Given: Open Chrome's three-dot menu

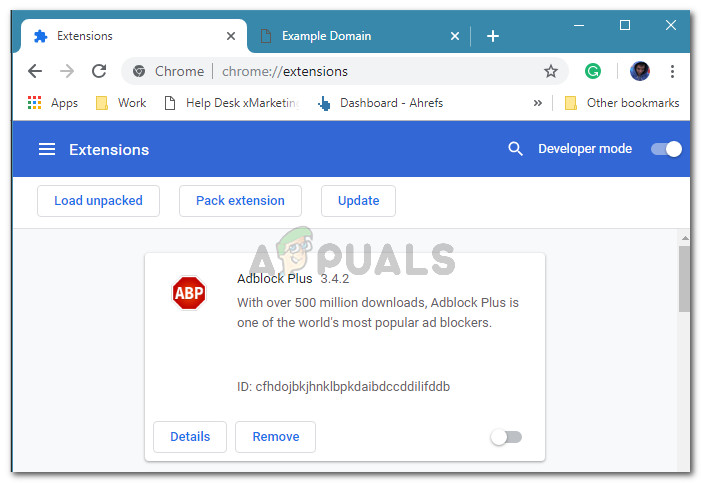Looking at the screenshot, I should click(x=672, y=71).
